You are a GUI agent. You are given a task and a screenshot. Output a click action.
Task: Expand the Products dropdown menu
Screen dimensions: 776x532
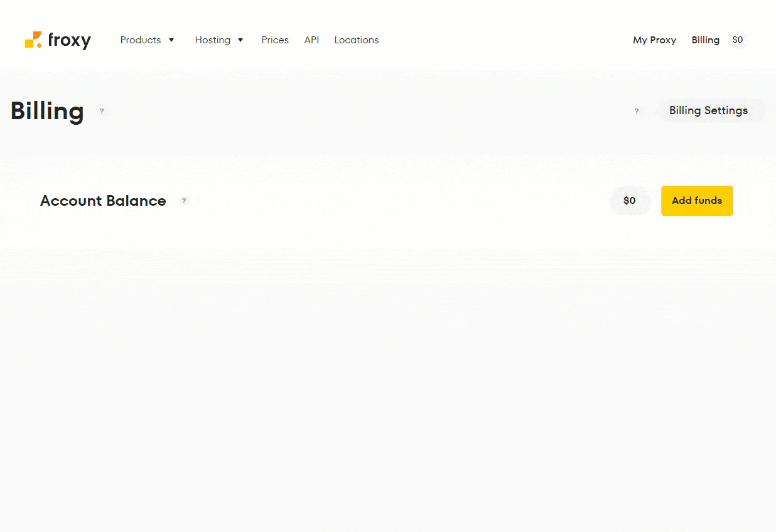148,40
